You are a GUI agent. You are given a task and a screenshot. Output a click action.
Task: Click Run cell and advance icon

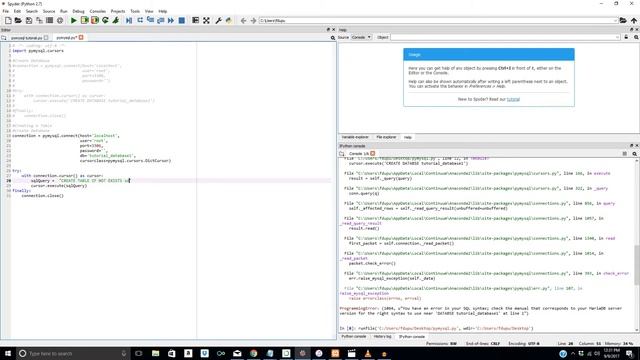(x=95, y=20)
